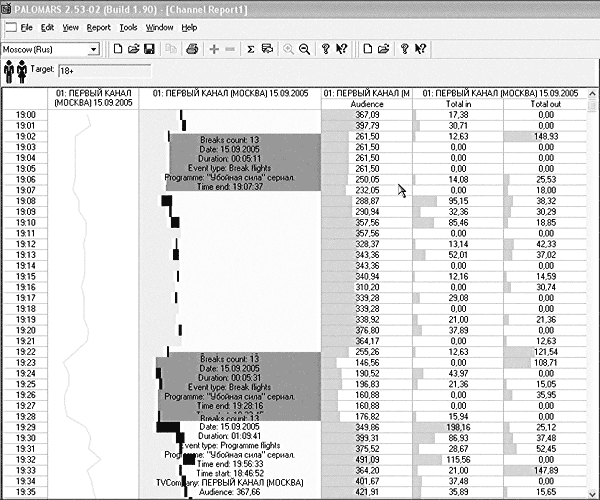Click the minus Remove icon
600x500 pixels.
coord(230,49)
